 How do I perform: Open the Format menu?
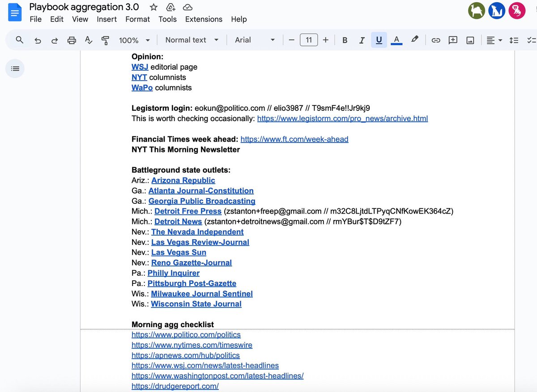137,19
